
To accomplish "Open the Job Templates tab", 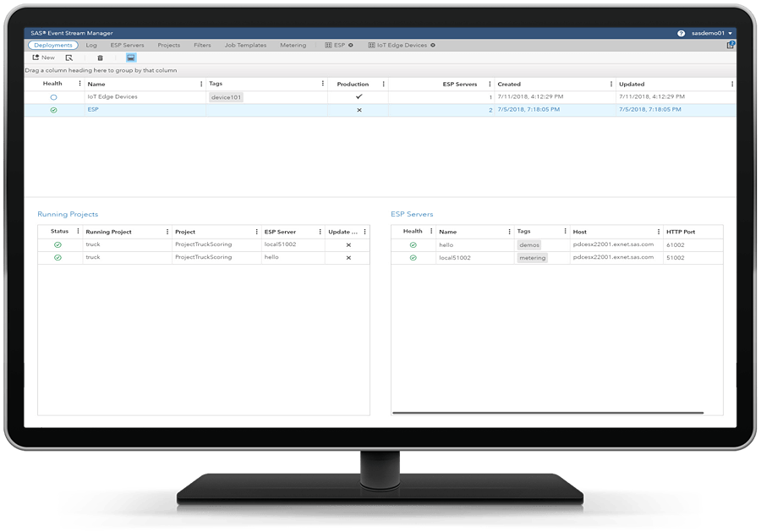I will coord(246,45).
